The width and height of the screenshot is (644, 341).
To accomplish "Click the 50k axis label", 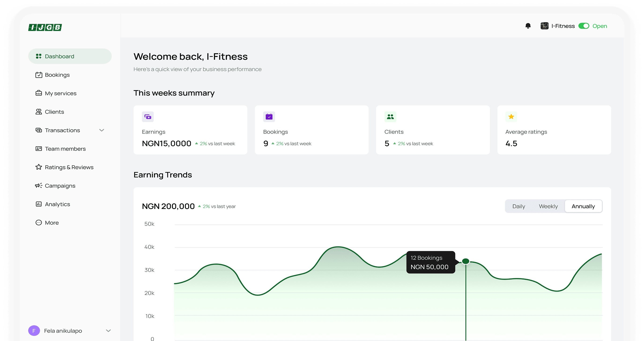I will point(149,224).
